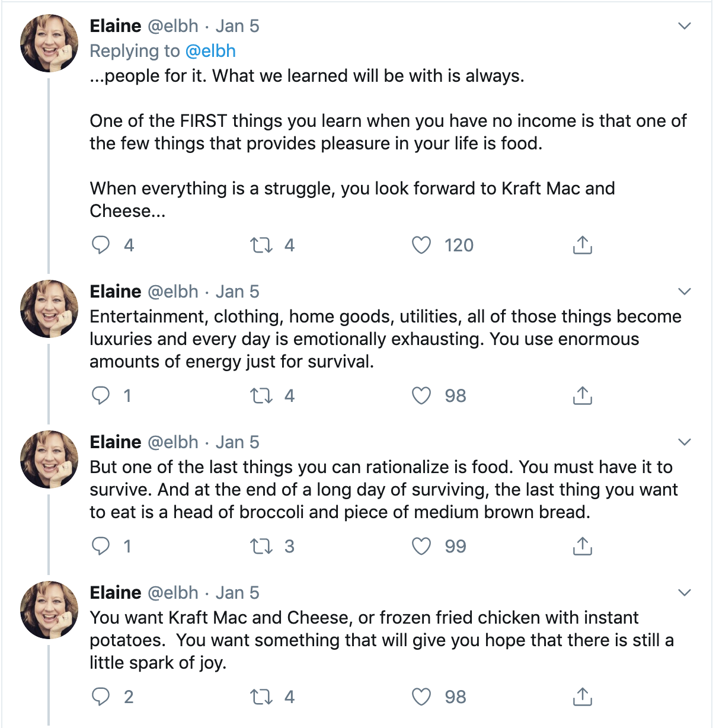Like the 'little spark of joy' tweet
Screen dimensions: 716x728
421,697
